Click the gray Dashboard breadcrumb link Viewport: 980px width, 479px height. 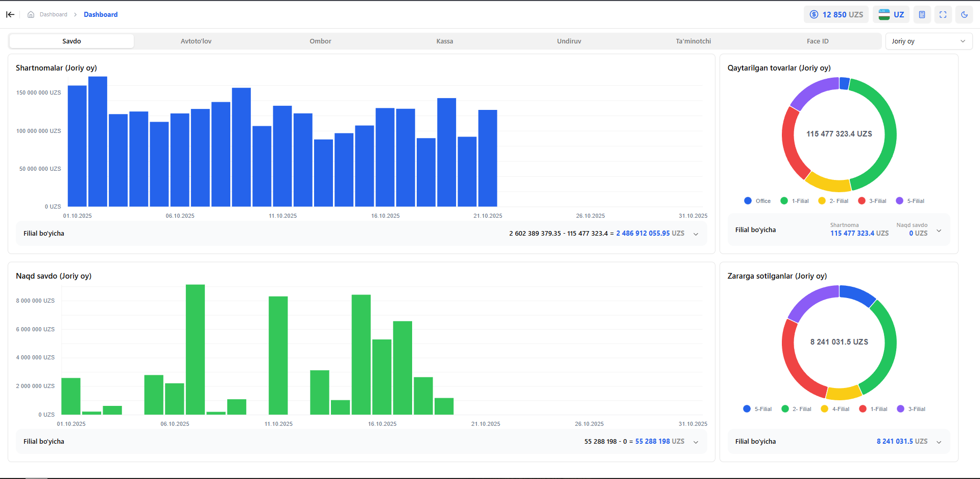click(x=54, y=14)
